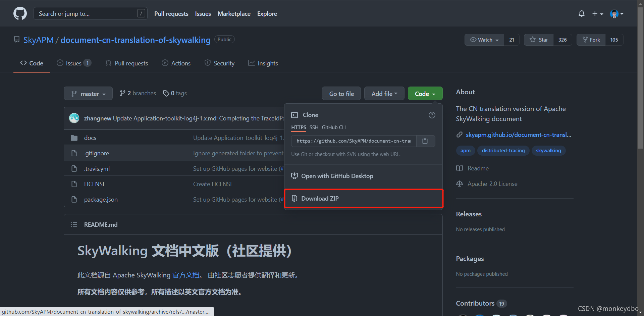Open Explore in the top navigation
The height and width of the screenshot is (316, 644).
267,14
